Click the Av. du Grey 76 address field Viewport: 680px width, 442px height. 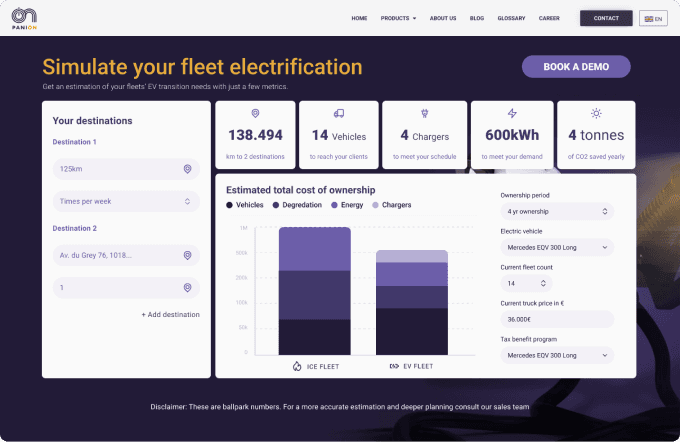pyautogui.click(x=126, y=255)
